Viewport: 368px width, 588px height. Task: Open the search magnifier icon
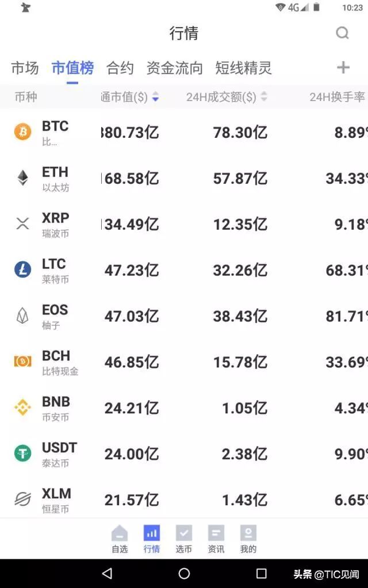tap(342, 33)
